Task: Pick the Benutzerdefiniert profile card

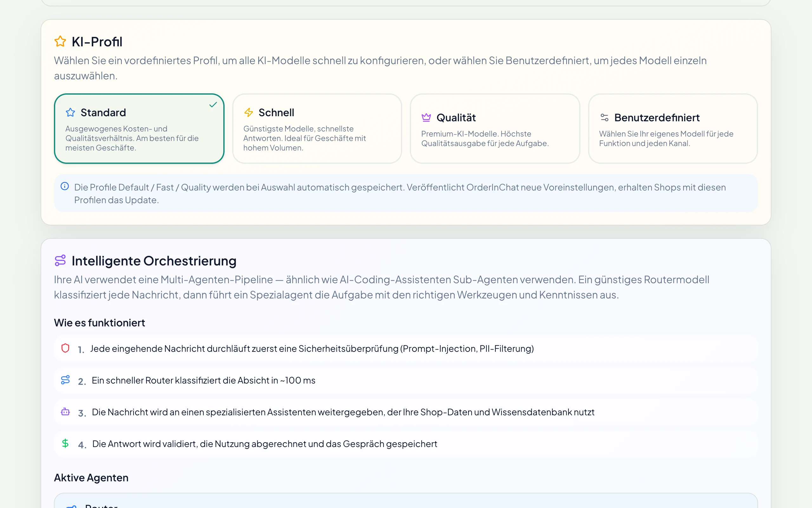Action: coord(673,129)
